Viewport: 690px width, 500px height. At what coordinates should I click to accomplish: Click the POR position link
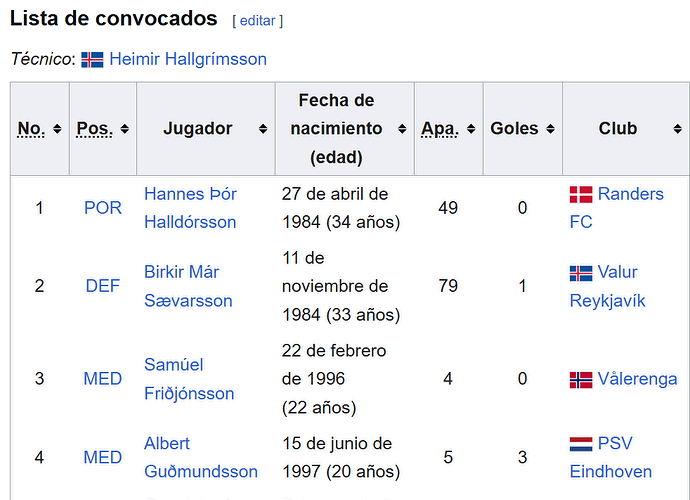click(103, 208)
